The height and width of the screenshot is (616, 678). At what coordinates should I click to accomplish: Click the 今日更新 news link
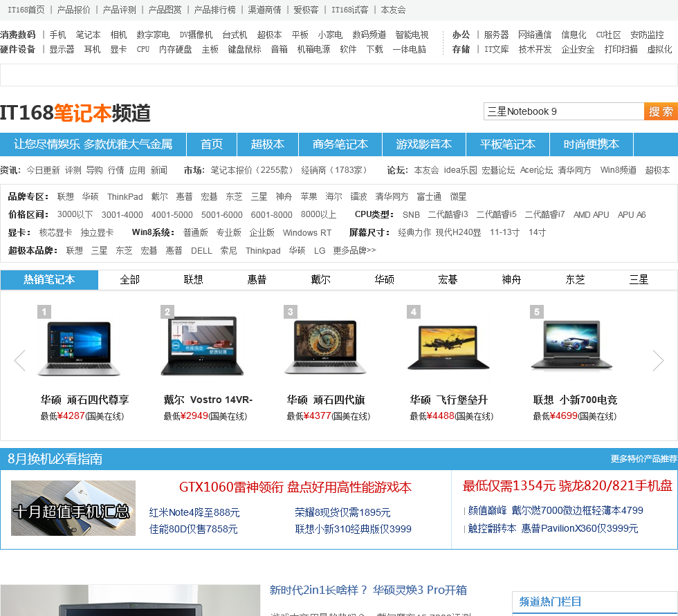[43, 170]
